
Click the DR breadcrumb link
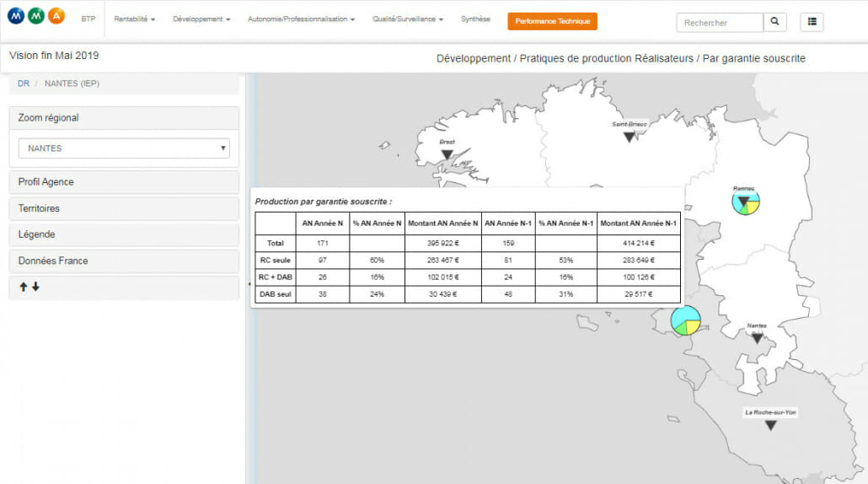pyautogui.click(x=24, y=83)
